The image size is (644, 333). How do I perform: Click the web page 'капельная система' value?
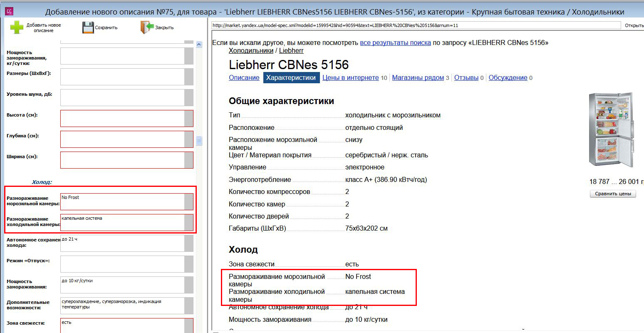(375, 292)
